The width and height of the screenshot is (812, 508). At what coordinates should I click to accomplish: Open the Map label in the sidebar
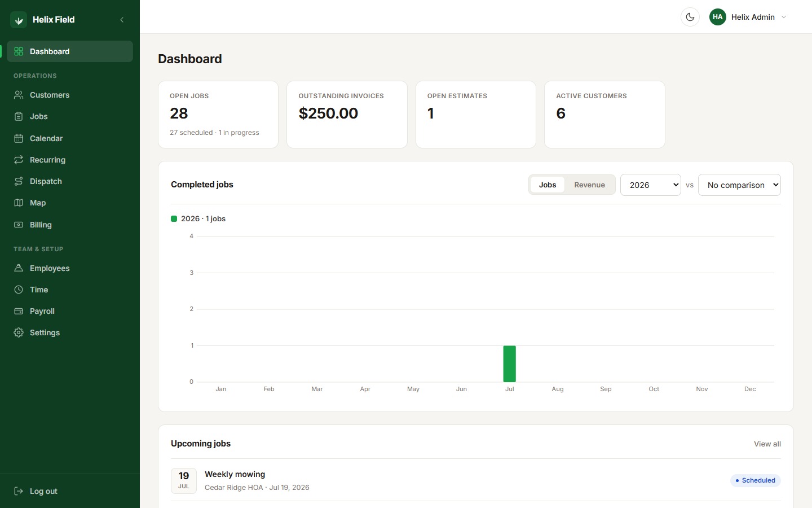38,203
